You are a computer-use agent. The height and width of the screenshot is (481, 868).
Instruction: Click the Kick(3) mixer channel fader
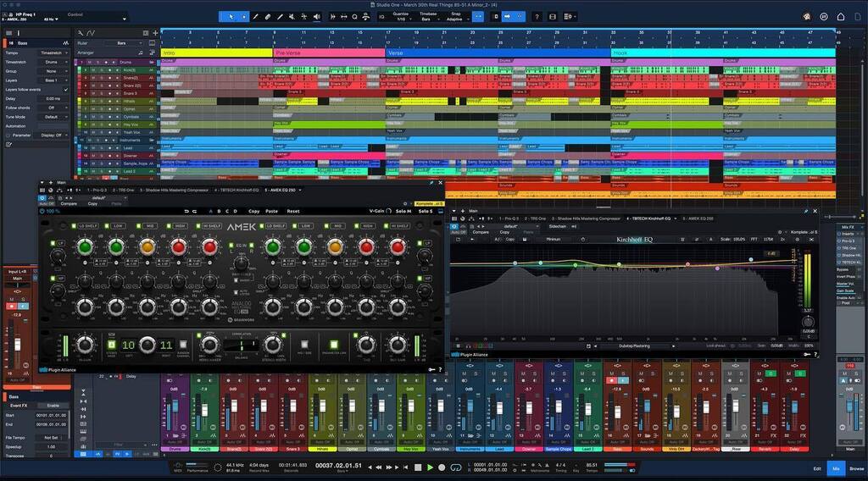click(205, 410)
